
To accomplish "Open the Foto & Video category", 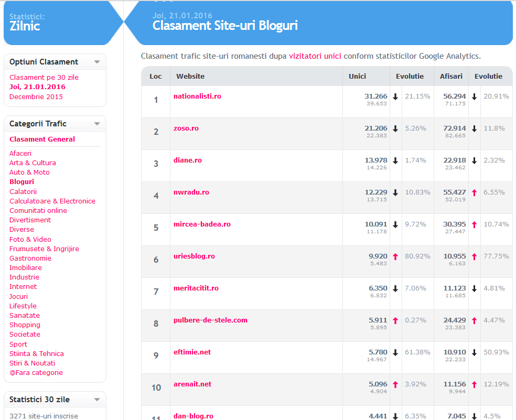I will [30, 239].
